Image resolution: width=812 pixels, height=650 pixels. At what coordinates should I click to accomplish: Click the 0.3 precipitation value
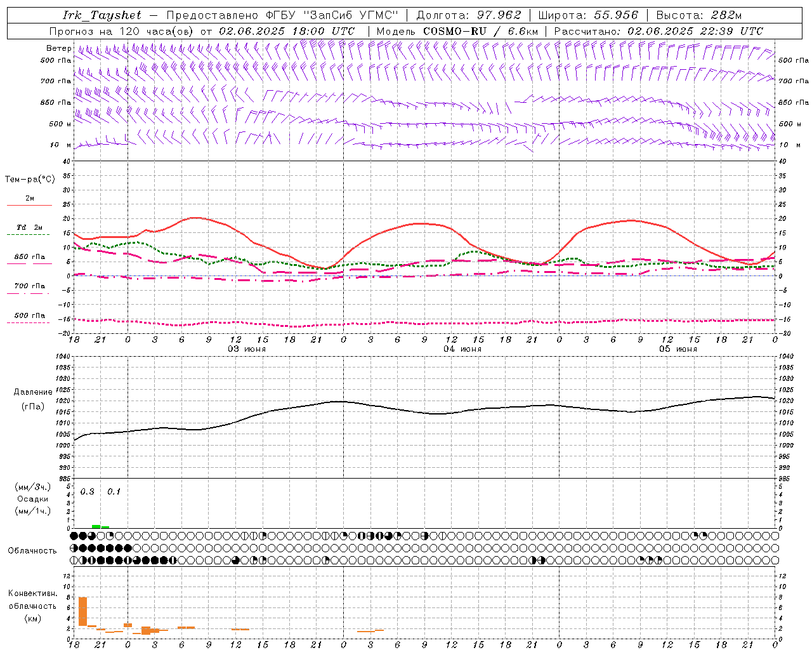pos(88,492)
